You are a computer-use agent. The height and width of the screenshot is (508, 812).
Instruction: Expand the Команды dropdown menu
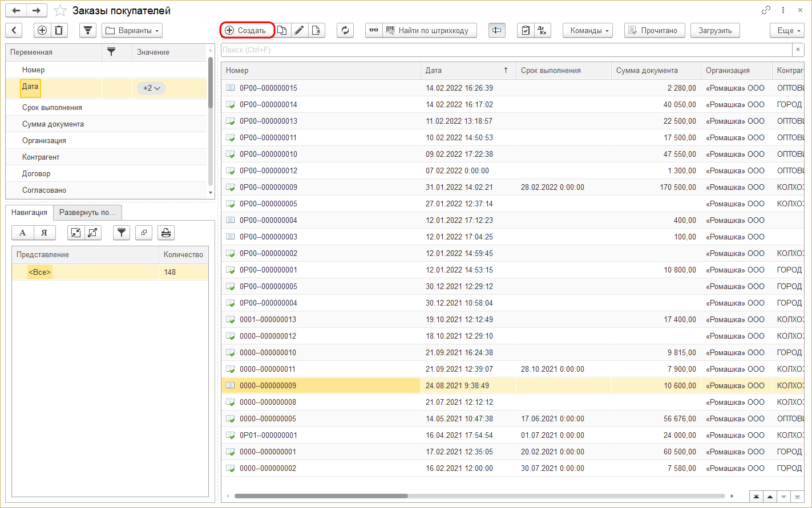click(587, 30)
